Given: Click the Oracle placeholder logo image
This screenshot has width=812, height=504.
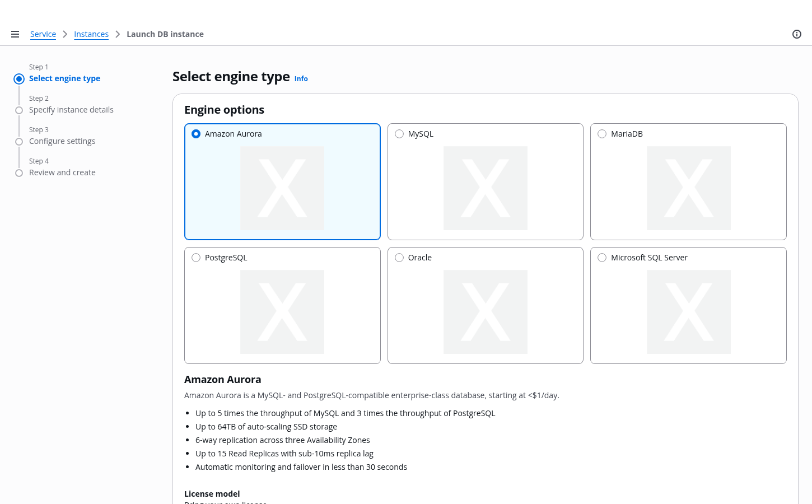Looking at the screenshot, I should 486,312.
